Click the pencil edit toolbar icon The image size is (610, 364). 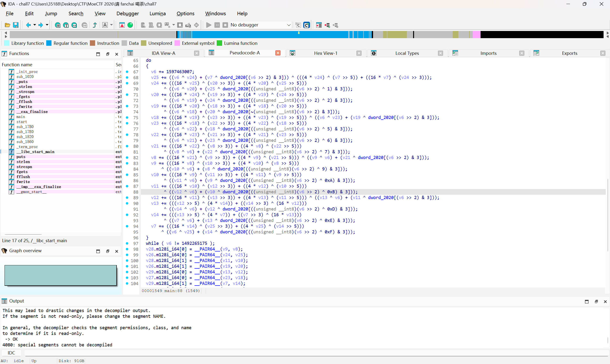click(x=188, y=25)
